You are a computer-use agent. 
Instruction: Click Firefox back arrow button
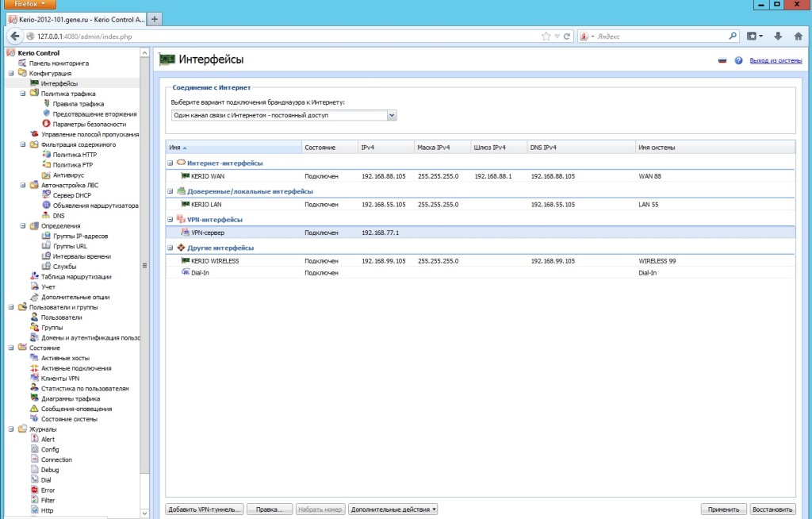pos(14,37)
